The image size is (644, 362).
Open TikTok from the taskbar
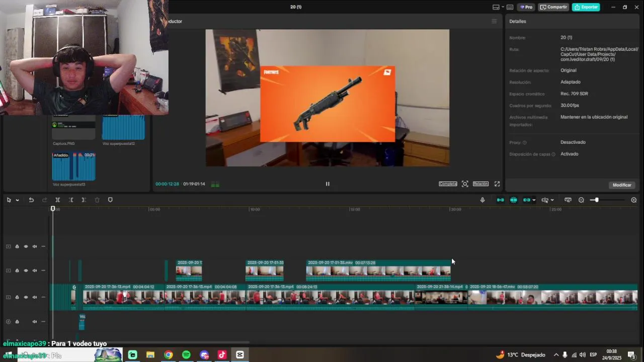(x=222, y=355)
